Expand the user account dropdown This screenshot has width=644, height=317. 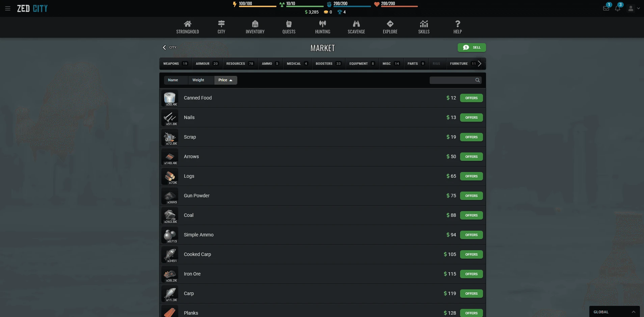[x=634, y=8]
